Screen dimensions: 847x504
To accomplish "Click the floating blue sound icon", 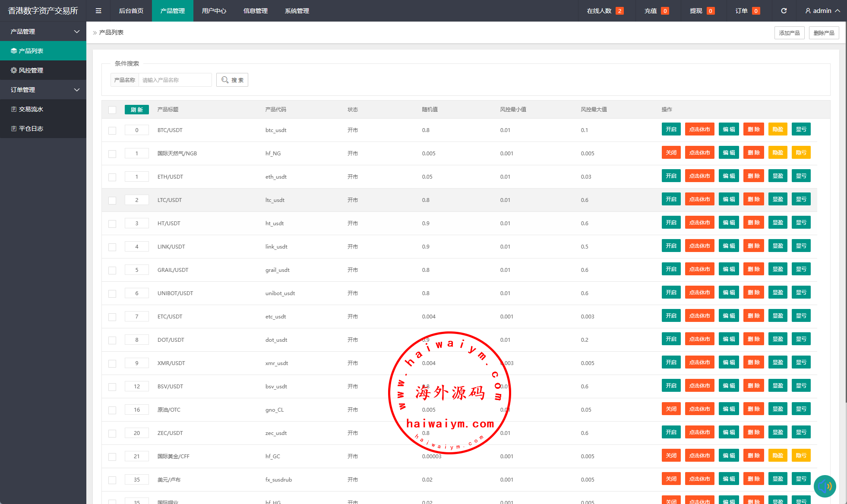I will pyautogui.click(x=825, y=486).
